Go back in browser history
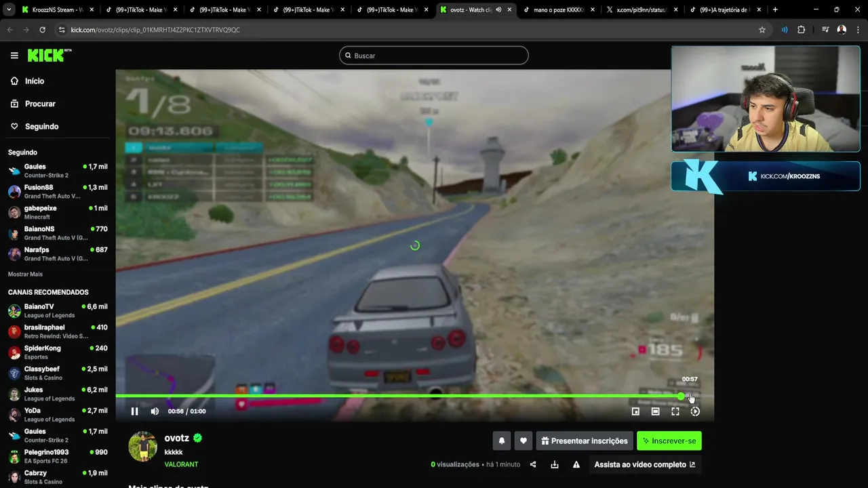This screenshot has height=488, width=868. [x=10, y=30]
